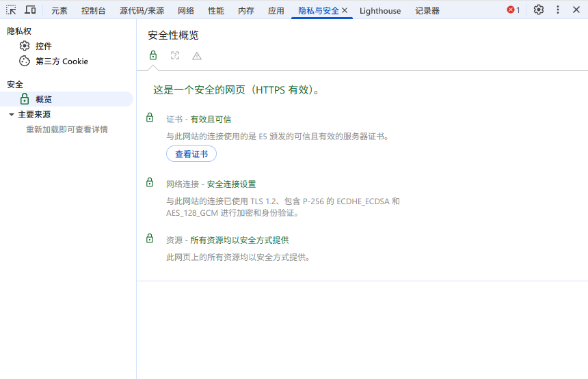This screenshot has width=588, height=379.
Task: Click the red error count indicator
Action: pyautogui.click(x=513, y=10)
